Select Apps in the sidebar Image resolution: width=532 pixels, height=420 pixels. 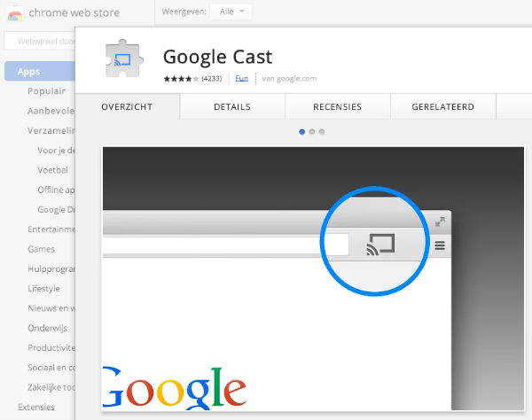click(40, 72)
